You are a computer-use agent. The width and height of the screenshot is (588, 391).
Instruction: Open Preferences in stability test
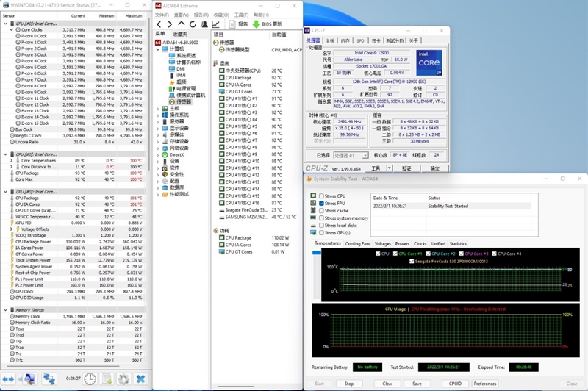tap(485, 384)
